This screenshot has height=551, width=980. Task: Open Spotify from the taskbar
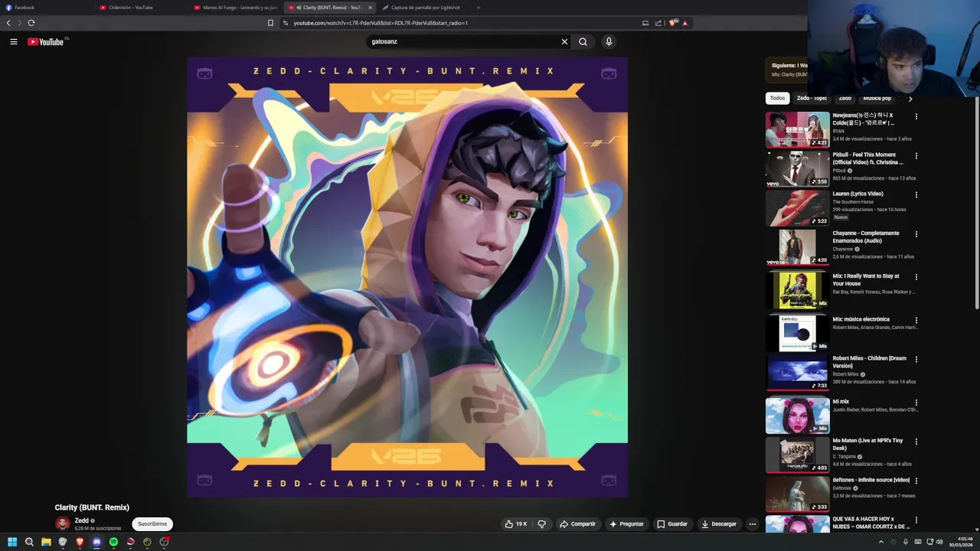click(x=113, y=542)
